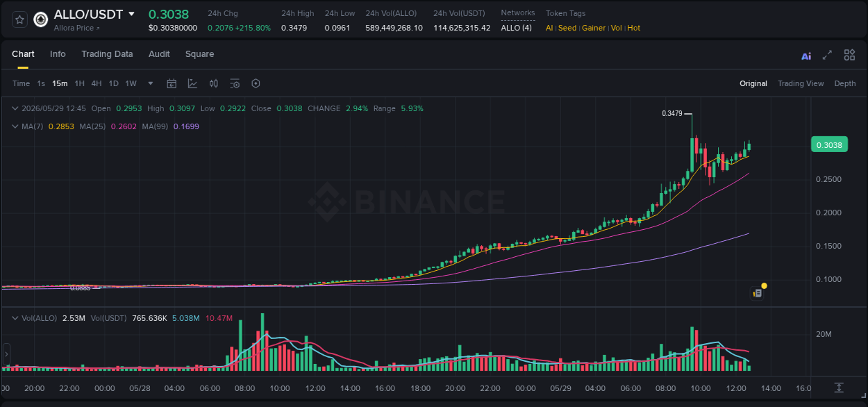
Task: Click the current price tag 0.3038
Action: (x=829, y=145)
